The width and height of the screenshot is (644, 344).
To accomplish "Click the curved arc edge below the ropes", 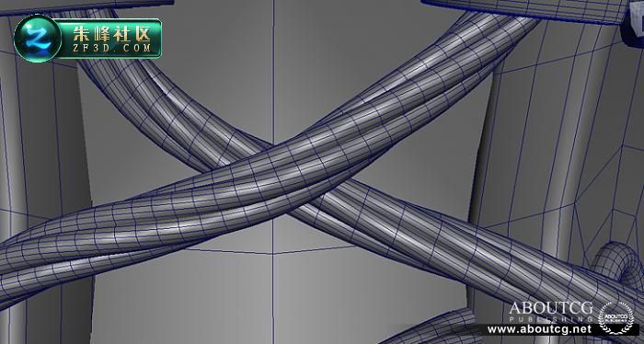I will pos(271,251).
